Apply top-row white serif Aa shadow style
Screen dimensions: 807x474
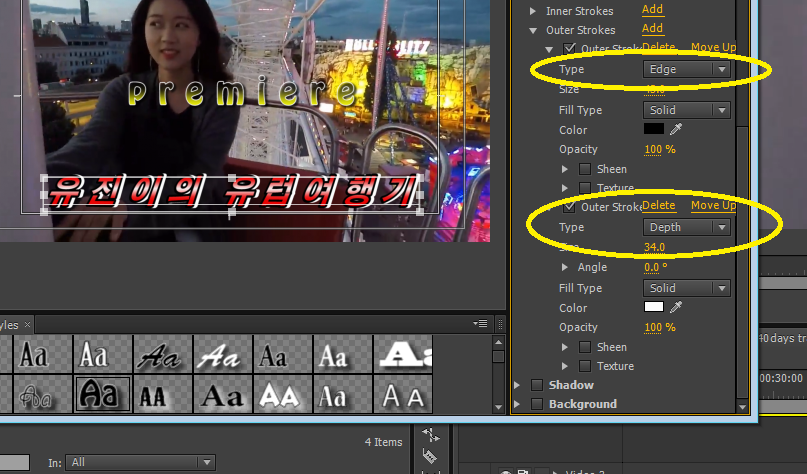[x=343, y=354]
